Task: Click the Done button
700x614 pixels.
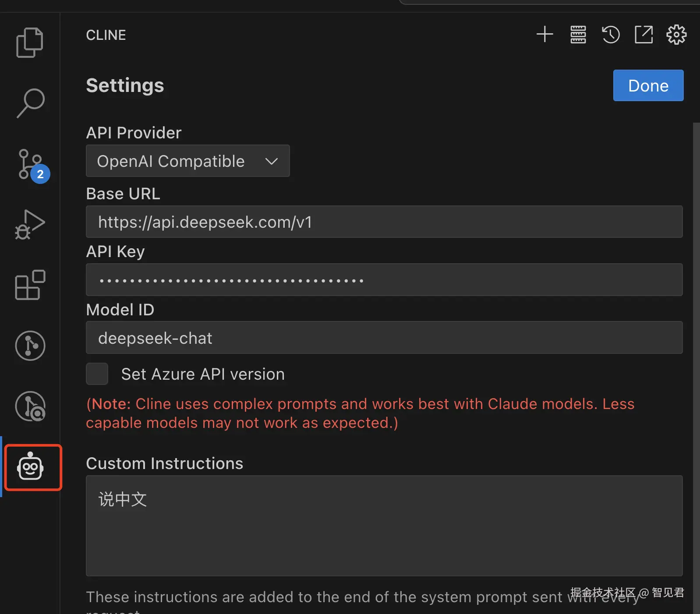Action: tap(648, 86)
